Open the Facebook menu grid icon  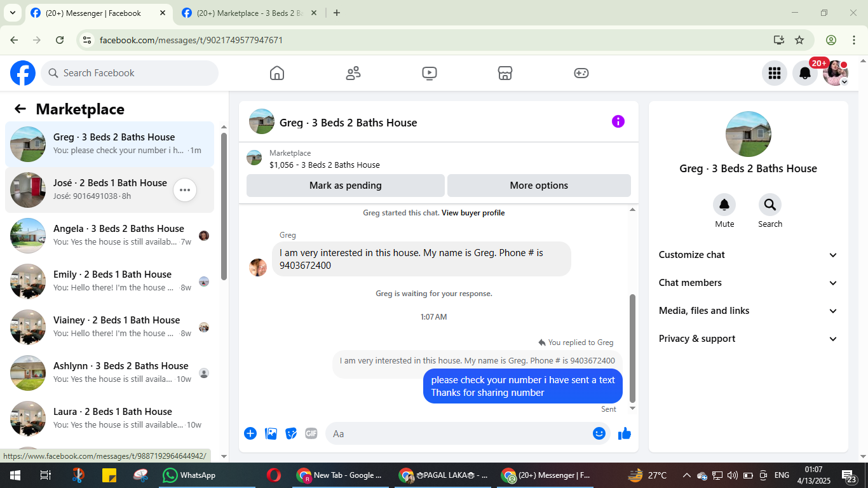[775, 73]
